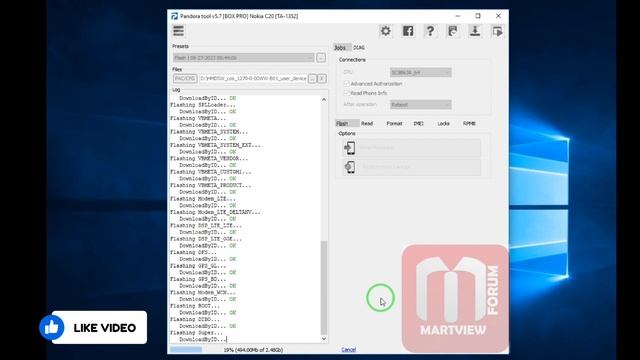Click the Pandora tool title bar logo

174,16
